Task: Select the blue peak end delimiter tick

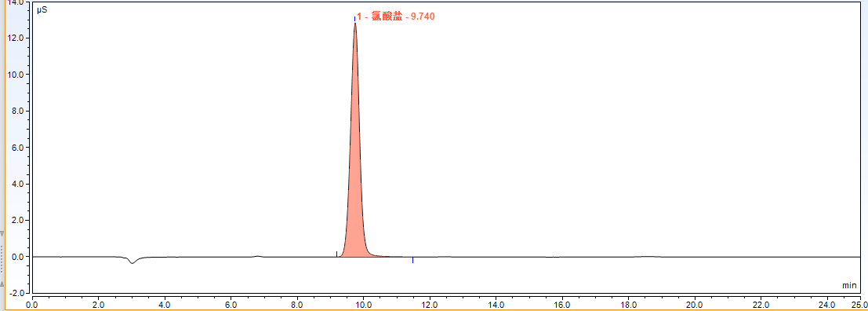Action: [x=413, y=260]
